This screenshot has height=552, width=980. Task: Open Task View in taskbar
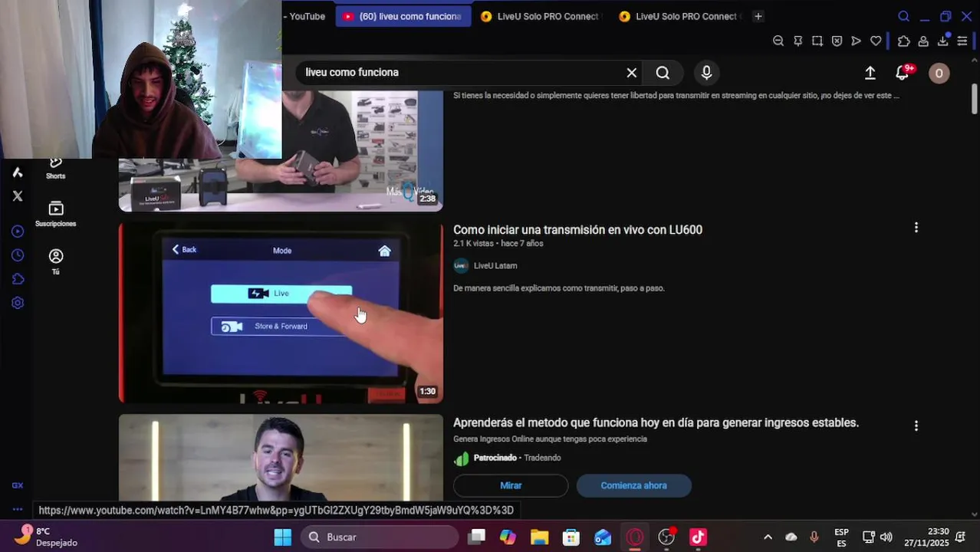tap(476, 537)
